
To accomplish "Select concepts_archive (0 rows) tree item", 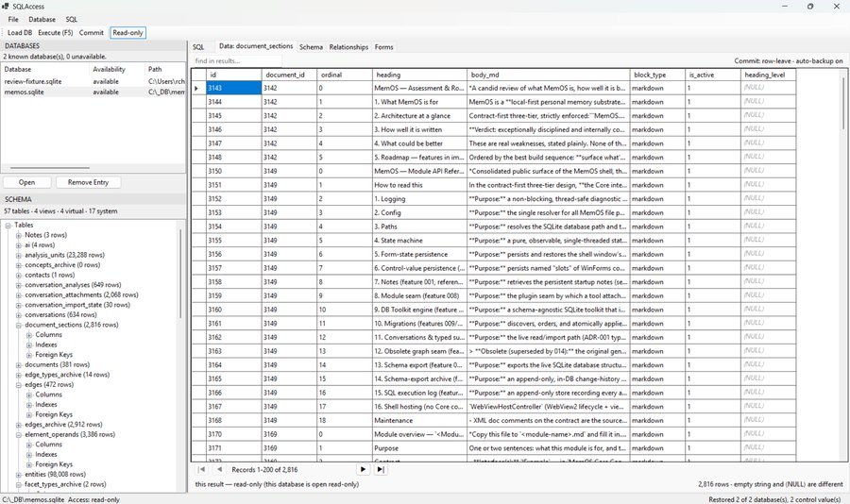I will coord(62,265).
